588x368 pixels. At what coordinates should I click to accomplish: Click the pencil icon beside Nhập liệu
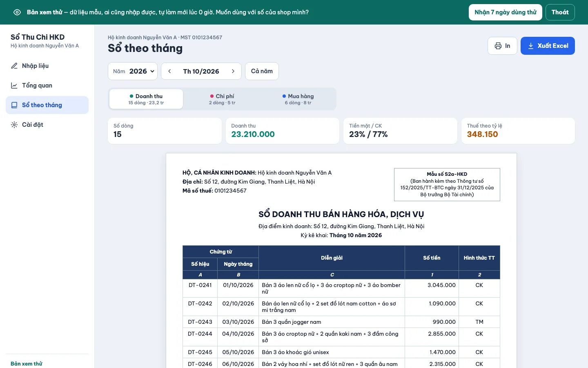(x=14, y=66)
